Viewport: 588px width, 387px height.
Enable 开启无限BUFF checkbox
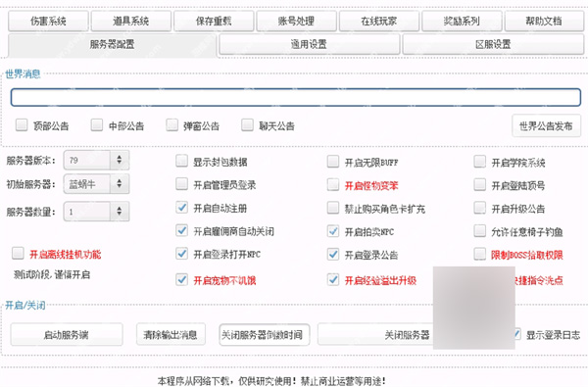(x=333, y=162)
